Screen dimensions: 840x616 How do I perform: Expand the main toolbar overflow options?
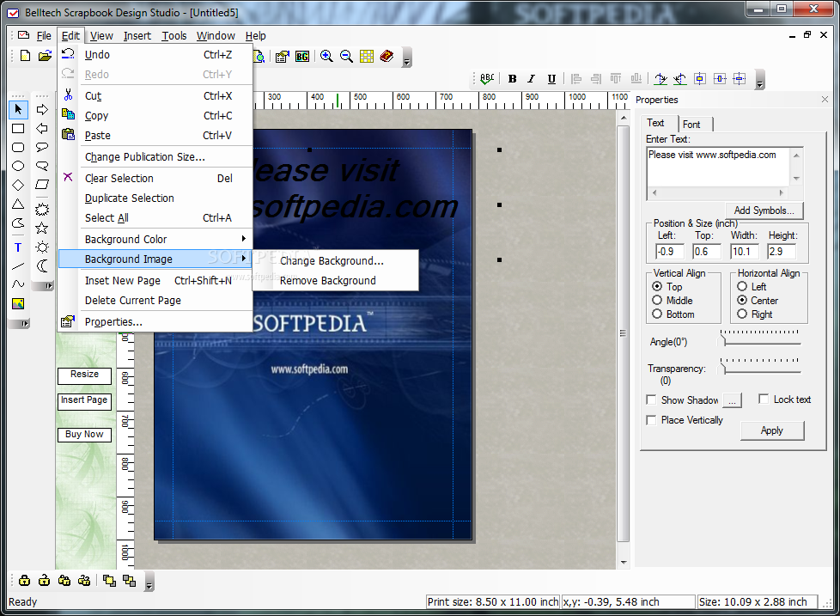(407, 58)
